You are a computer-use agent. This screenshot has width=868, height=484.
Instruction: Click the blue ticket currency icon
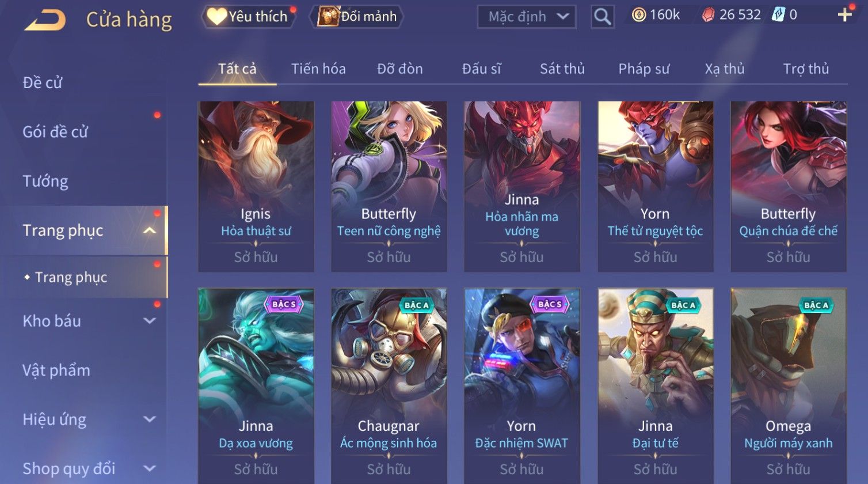(x=778, y=15)
